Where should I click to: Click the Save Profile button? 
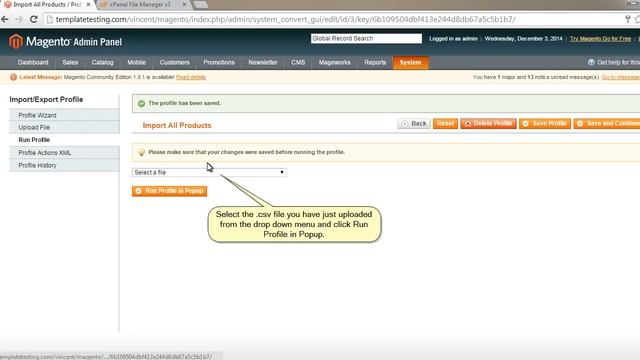tap(545, 123)
